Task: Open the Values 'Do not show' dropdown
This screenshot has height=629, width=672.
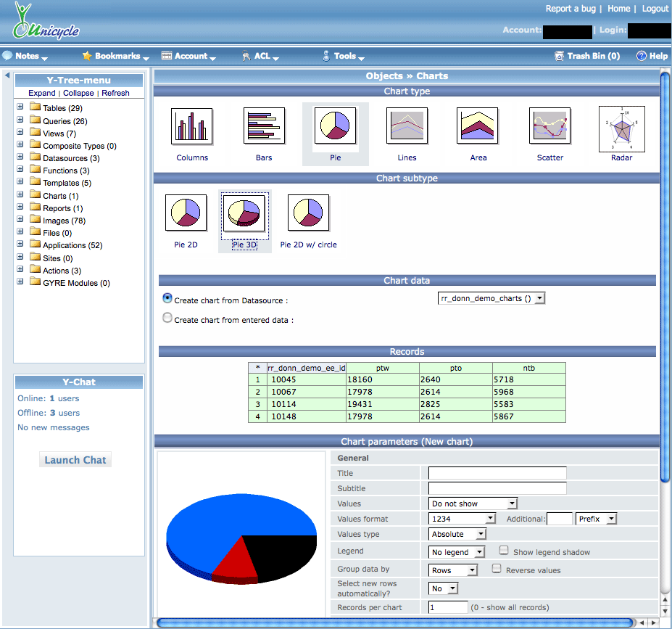Action: [473, 503]
